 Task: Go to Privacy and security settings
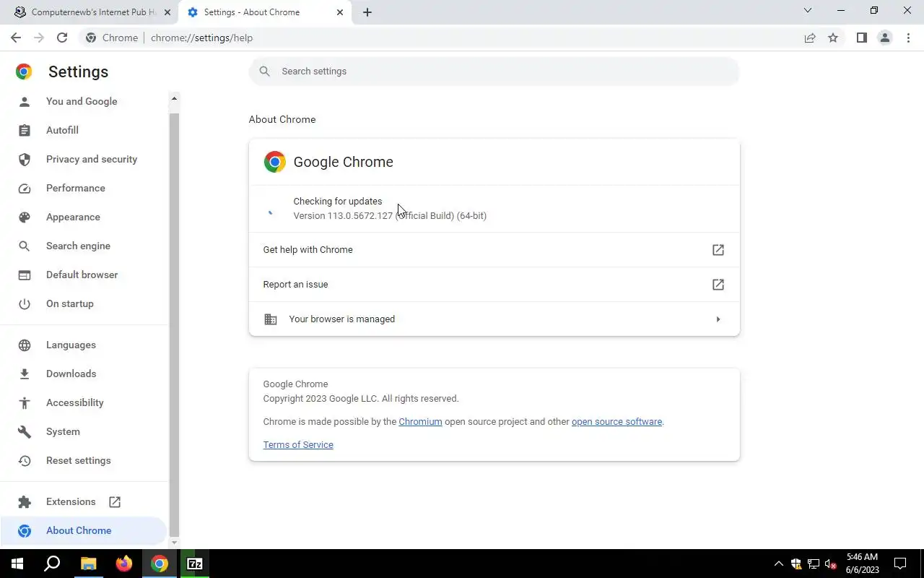coord(92,159)
